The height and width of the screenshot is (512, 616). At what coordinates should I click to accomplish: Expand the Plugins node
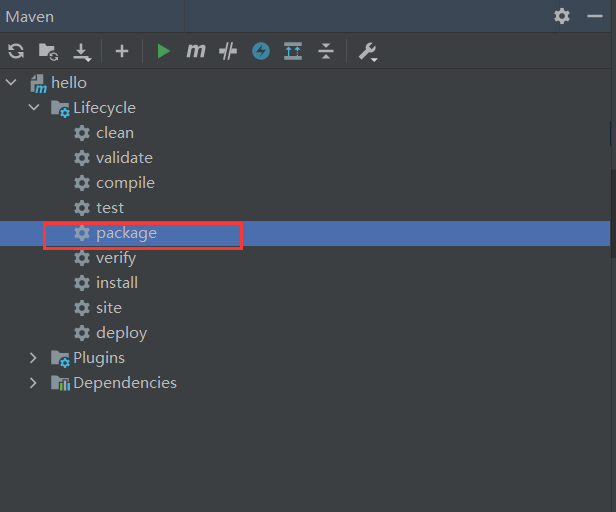coord(33,358)
